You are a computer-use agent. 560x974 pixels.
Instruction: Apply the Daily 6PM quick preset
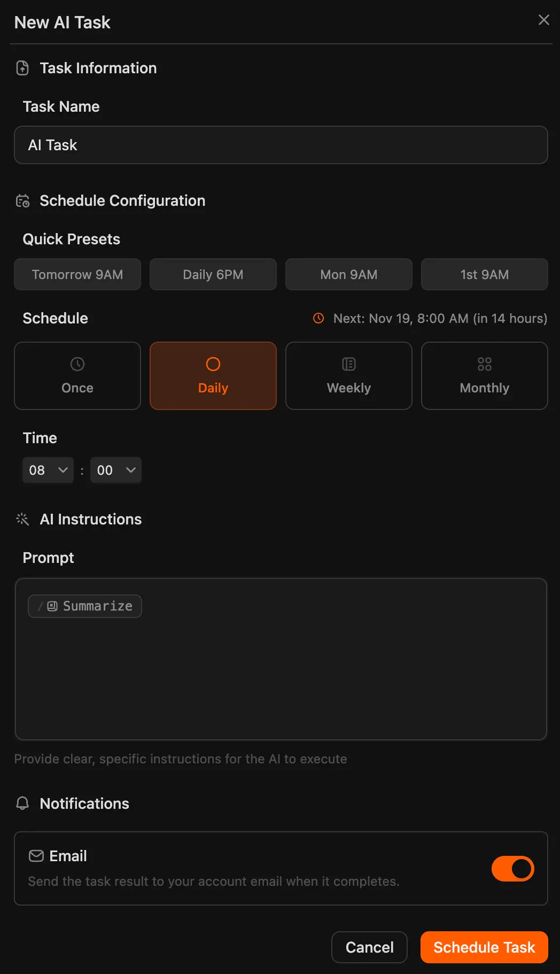click(213, 274)
